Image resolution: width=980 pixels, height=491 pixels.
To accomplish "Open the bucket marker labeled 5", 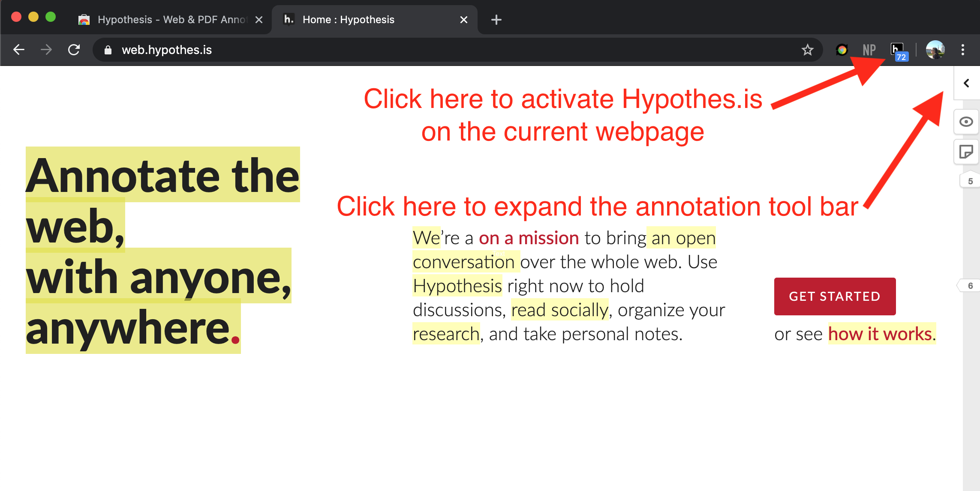I will coord(970,181).
